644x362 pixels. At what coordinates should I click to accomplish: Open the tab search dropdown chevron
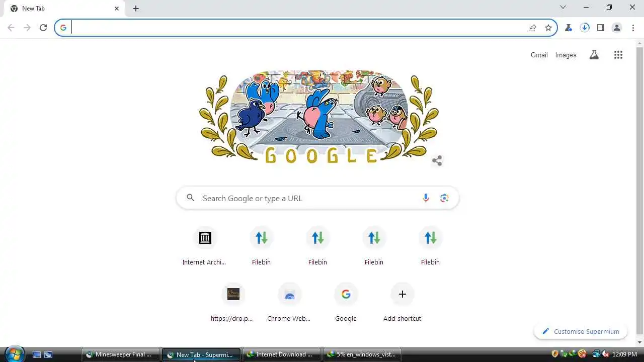563,8
